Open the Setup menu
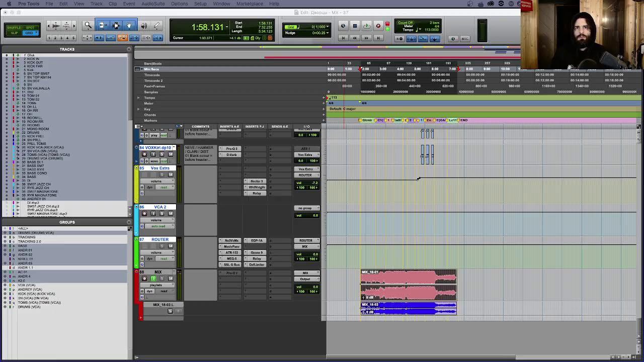The image size is (644, 362). (200, 4)
